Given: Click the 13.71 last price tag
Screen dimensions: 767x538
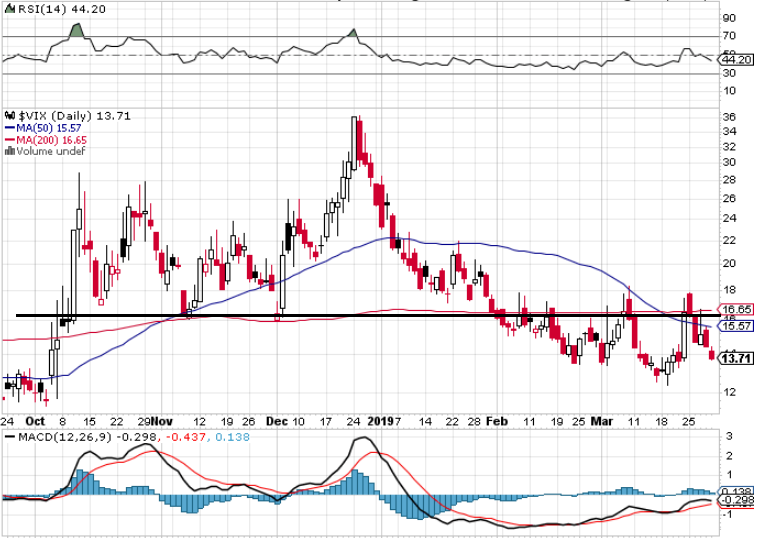Looking at the screenshot, I should click(737, 359).
